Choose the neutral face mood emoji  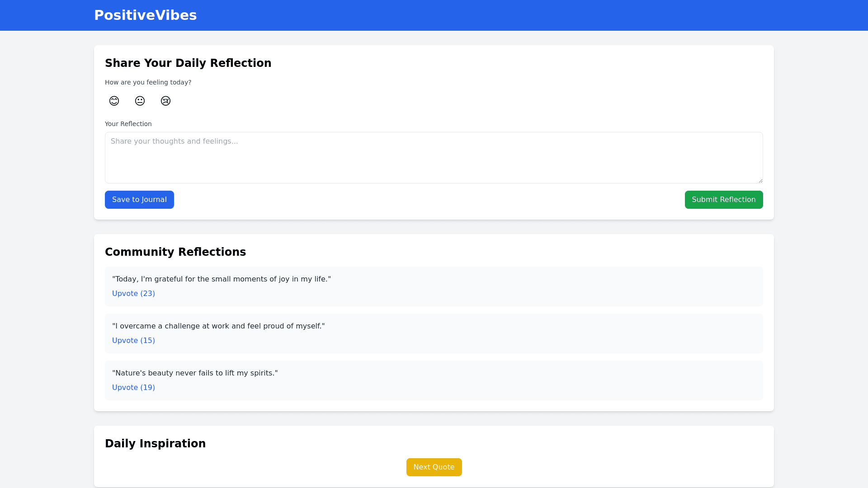[x=140, y=101]
